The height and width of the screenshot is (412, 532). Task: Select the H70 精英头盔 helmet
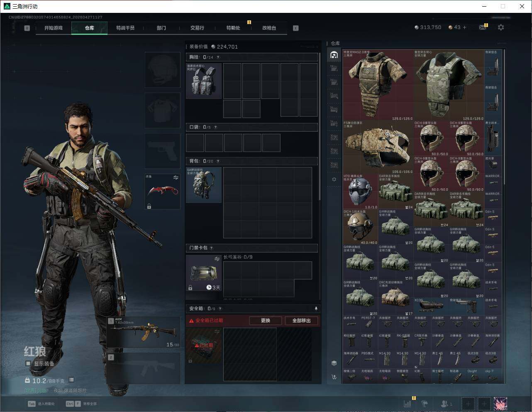point(360,191)
